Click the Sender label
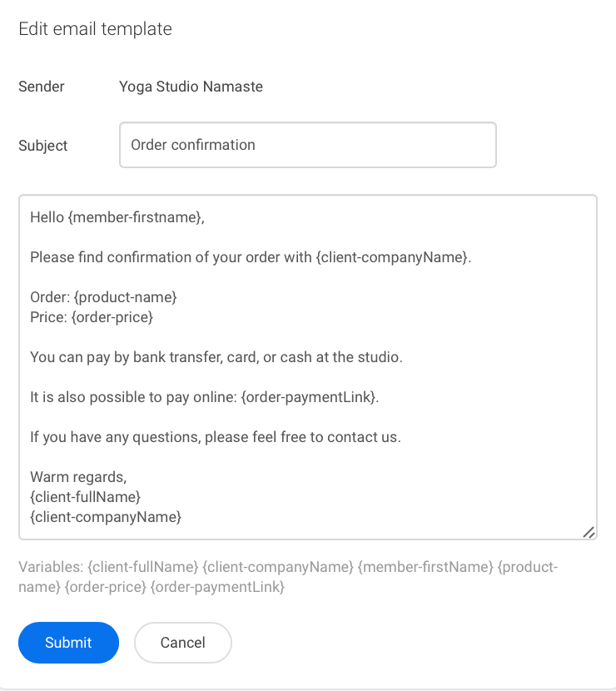This screenshot has width=616, height=691. [x=42, y=87]
